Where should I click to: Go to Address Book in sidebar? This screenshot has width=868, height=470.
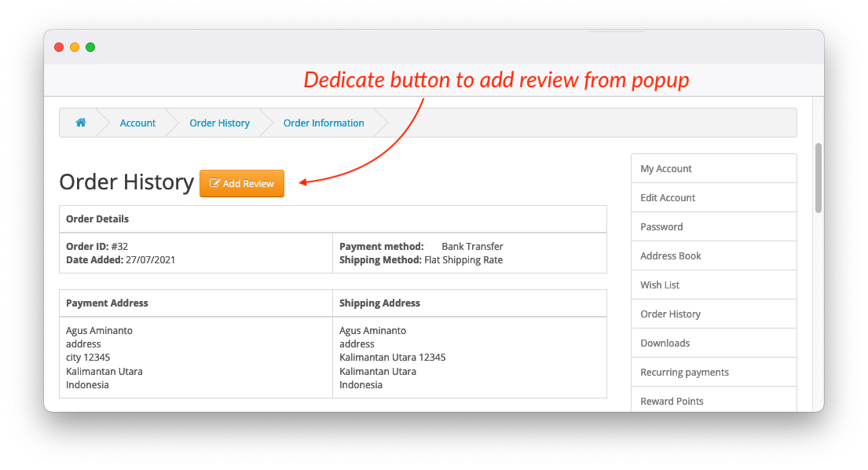671,255
